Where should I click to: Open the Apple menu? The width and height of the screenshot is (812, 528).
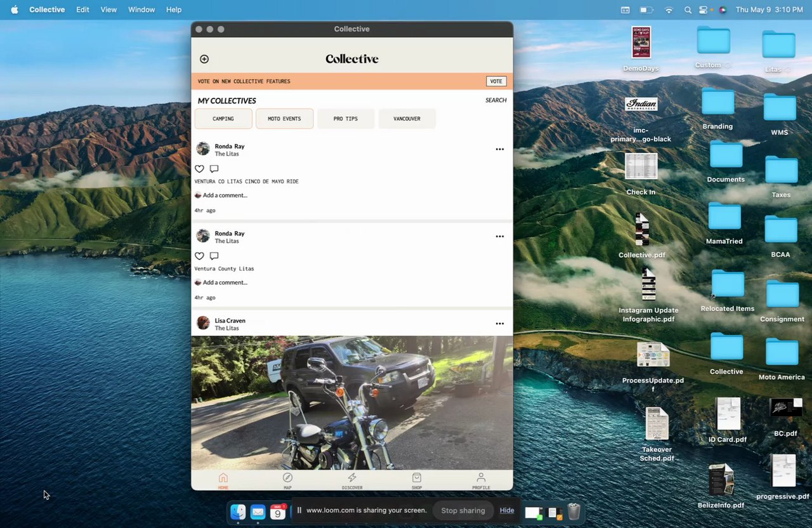pyautogui.click(x=15, y=10)
